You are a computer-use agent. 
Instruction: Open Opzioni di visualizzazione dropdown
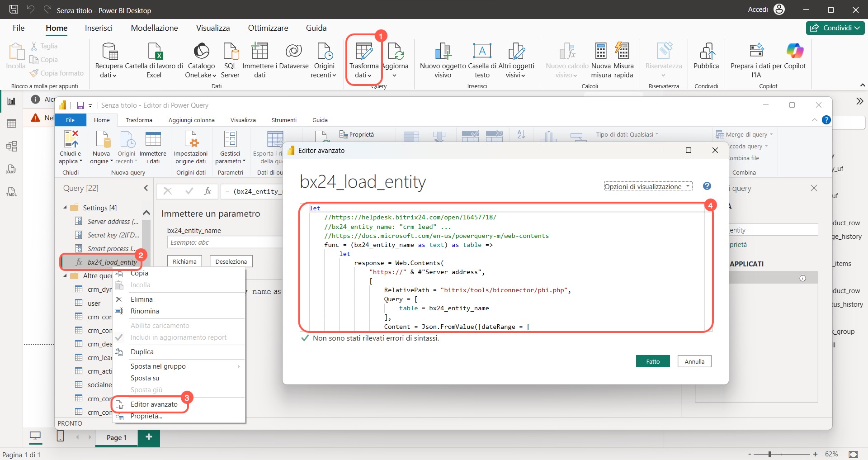(648, 186)
